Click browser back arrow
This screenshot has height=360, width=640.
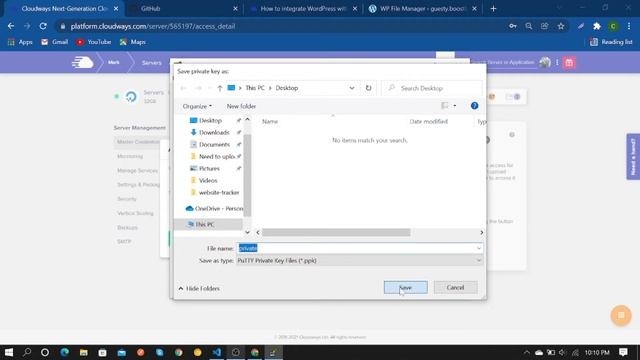point(11,26)
